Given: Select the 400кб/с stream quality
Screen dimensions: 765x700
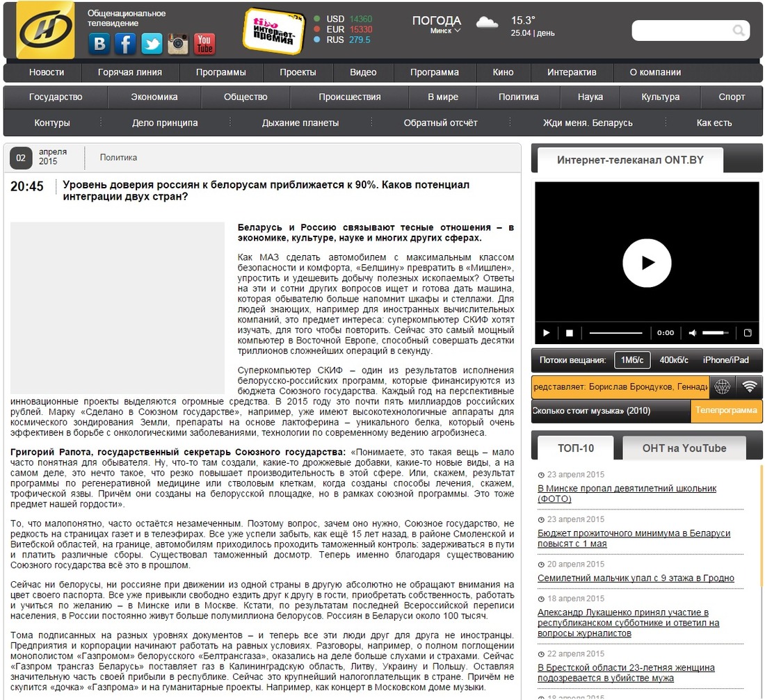Looking at the screenshot, I should [x=674, y=360].
